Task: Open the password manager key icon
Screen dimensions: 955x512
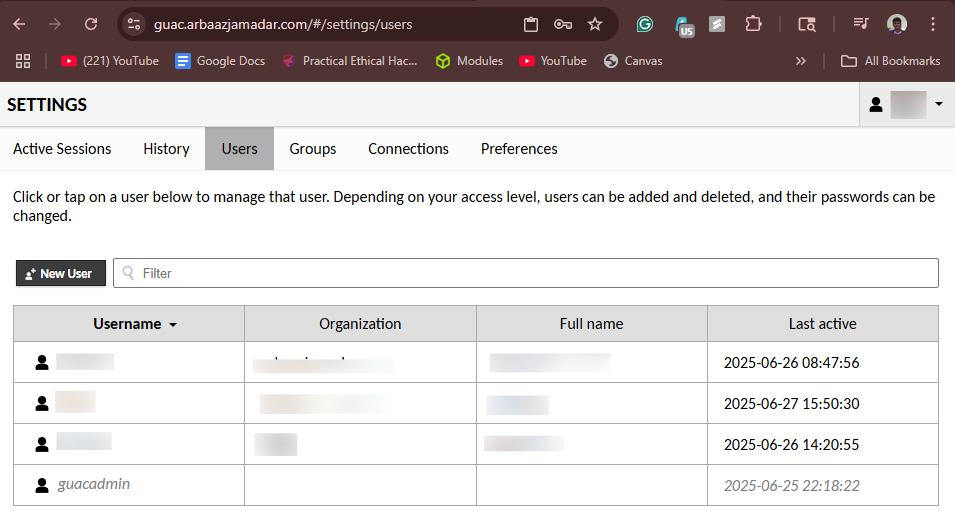Action: tap(563, 24)
